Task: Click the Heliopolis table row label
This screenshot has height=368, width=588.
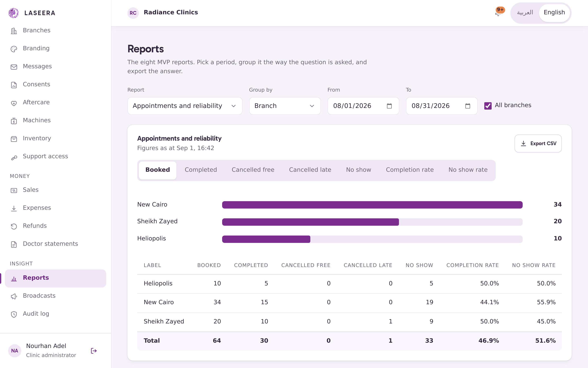Action: (158, 284)
